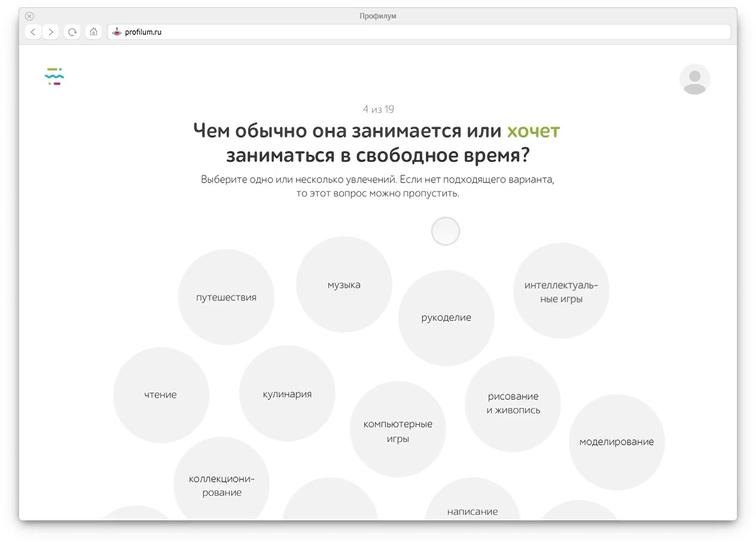Choose the компьютерные игры bubble

398,429
